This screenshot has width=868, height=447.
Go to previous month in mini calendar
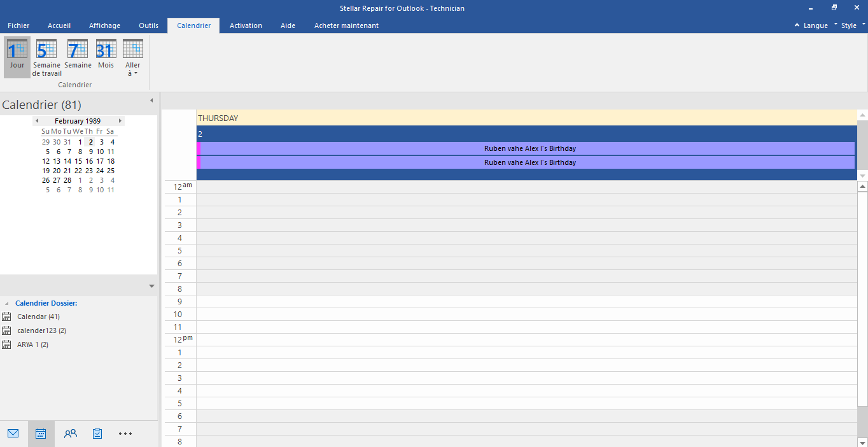click(37, 121)
